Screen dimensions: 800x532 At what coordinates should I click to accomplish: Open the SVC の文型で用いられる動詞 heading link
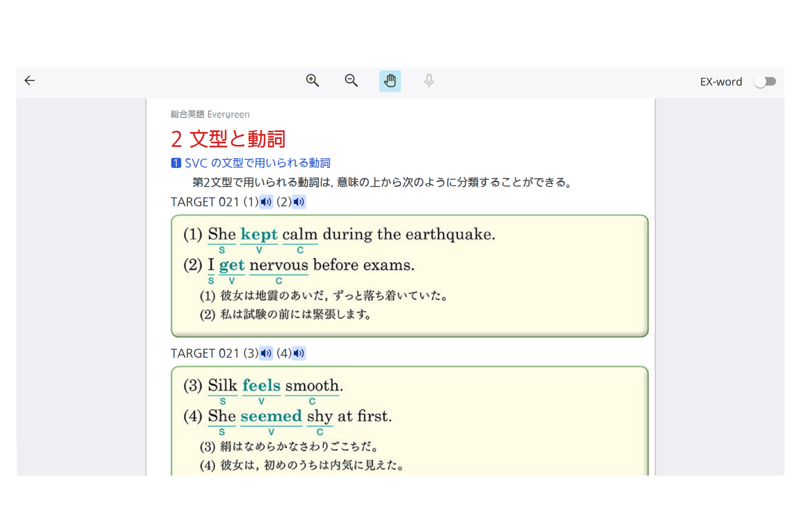pos(251,163)
